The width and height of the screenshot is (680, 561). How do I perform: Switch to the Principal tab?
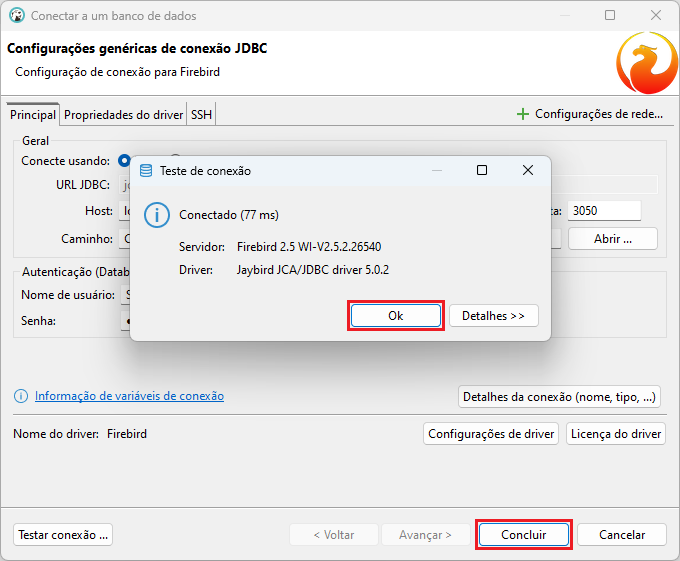[33, 114]
